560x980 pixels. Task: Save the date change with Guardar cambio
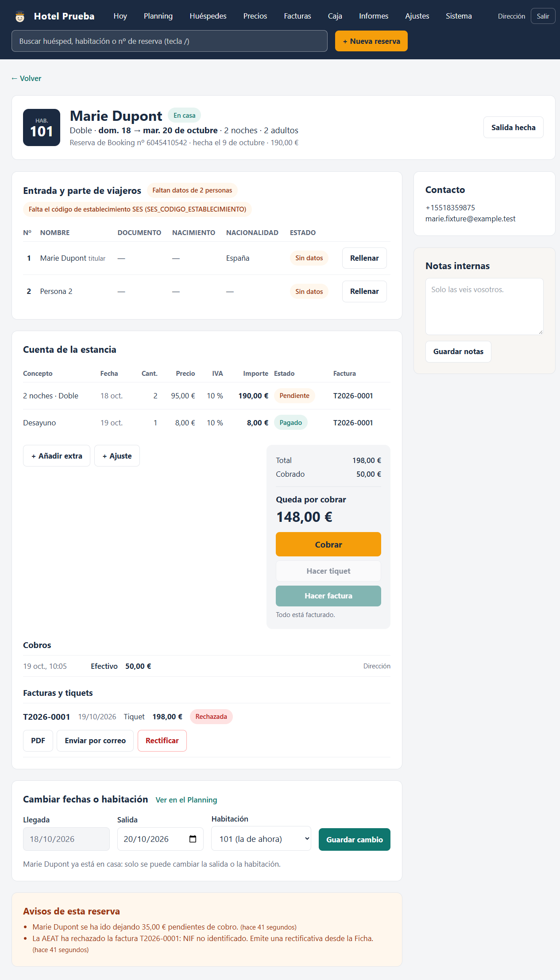click(x=355, y=839)
